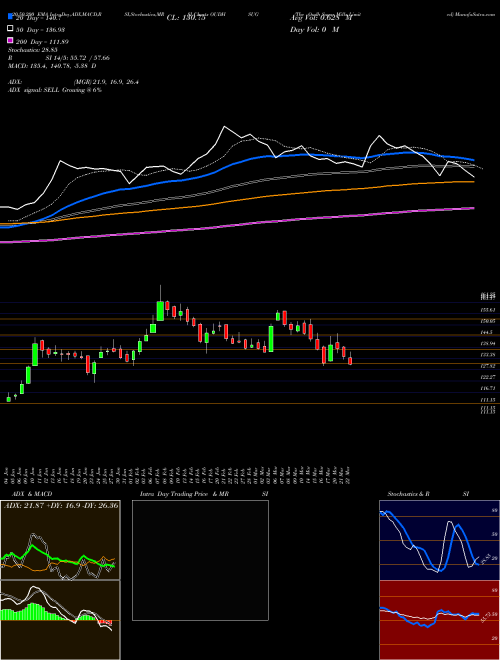Click the last red candle on the chart
Viewport: 500px width, 660px height.
[x=350, y=361]
